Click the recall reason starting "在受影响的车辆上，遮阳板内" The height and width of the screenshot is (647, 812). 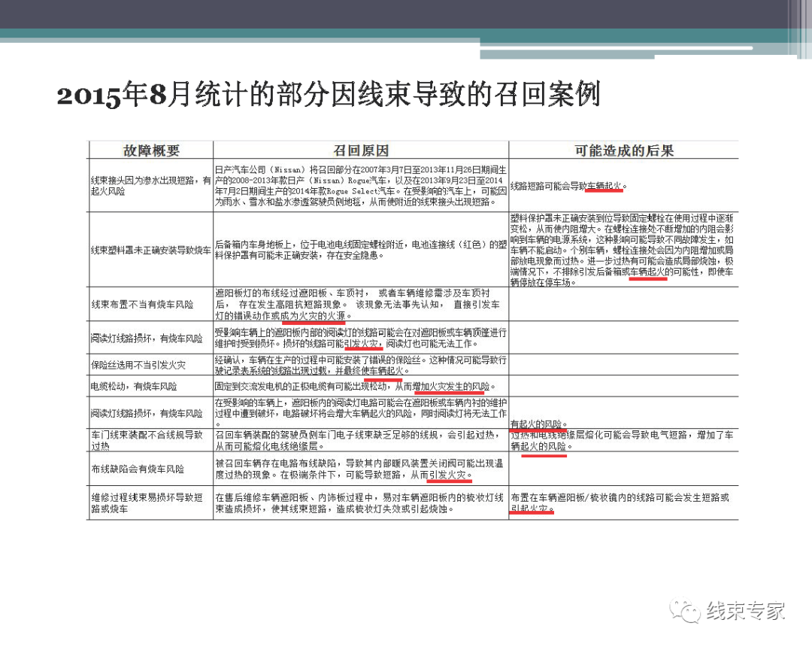click(x=361, y=413)
